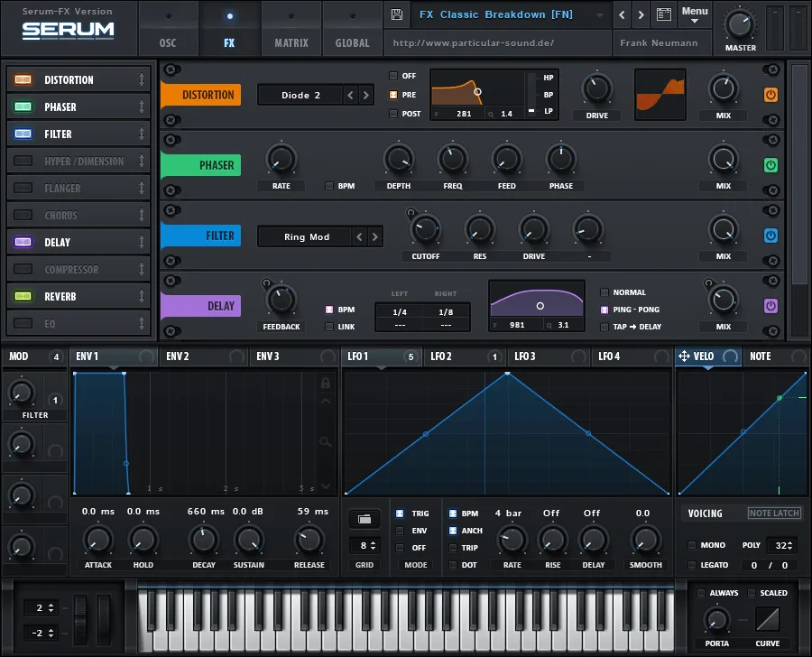Toggle the Phaser power button
The height and width of the screenshot is (657, 812).
coord(770,165)
